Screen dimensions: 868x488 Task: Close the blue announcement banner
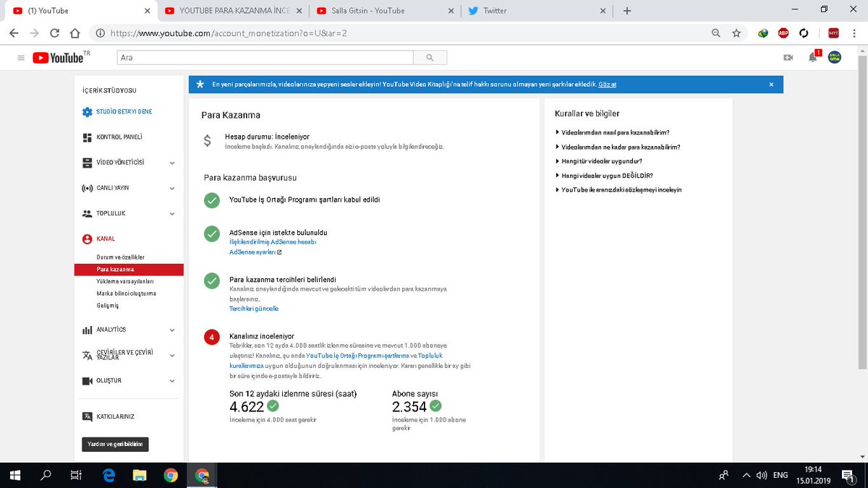click(x=771, y=85)
